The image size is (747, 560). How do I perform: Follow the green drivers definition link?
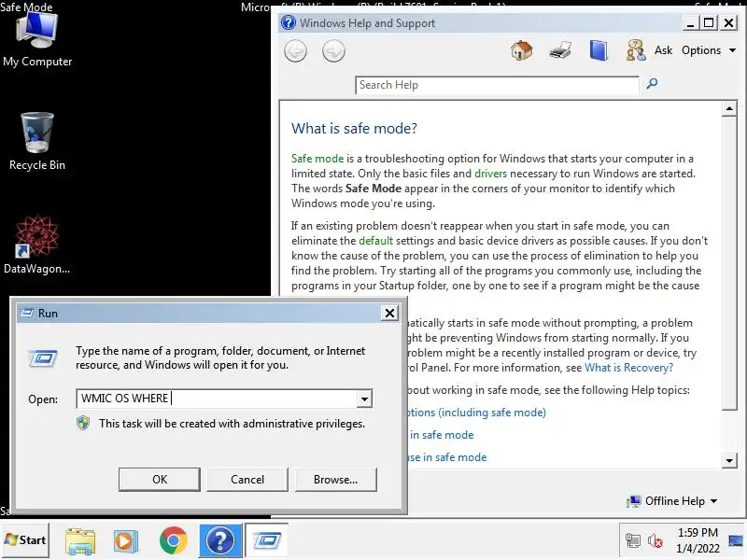pos(491,174)
